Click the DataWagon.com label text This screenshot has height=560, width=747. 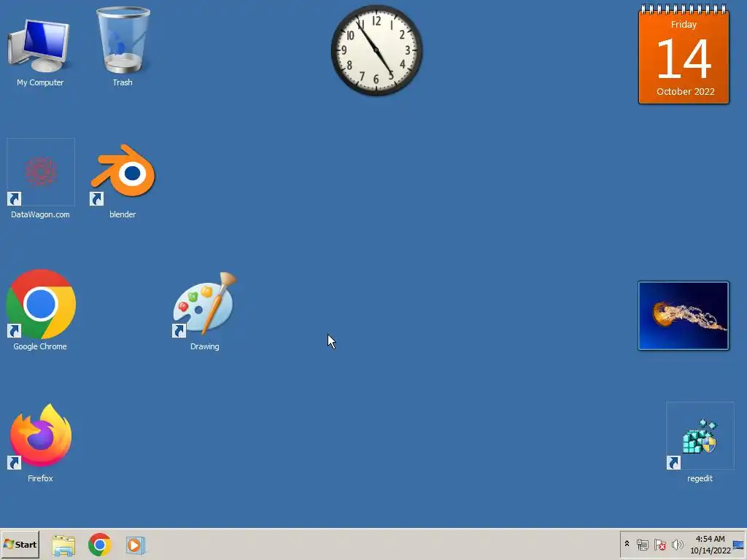(x=41, y=215)
